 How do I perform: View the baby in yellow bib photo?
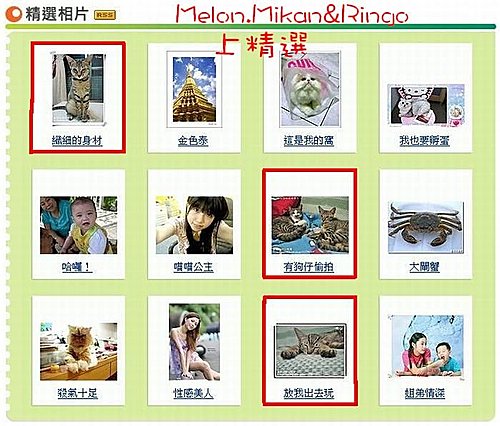click(x=79, y=225)
